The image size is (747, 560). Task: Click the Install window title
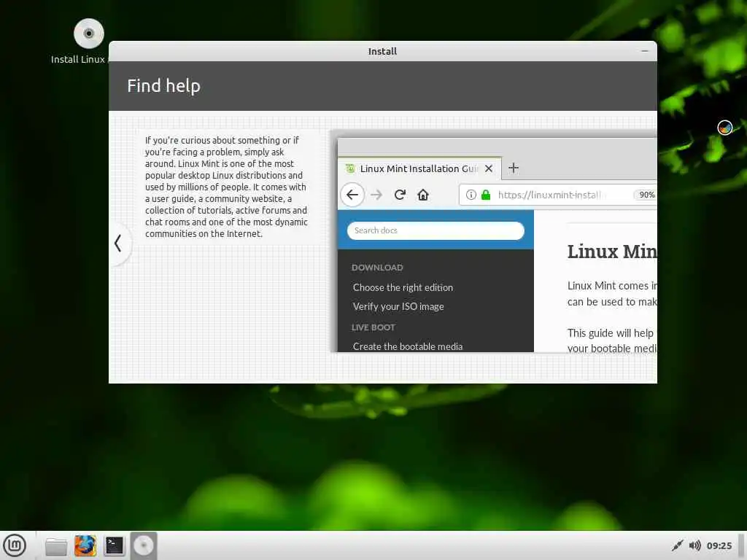click(382, 52)
